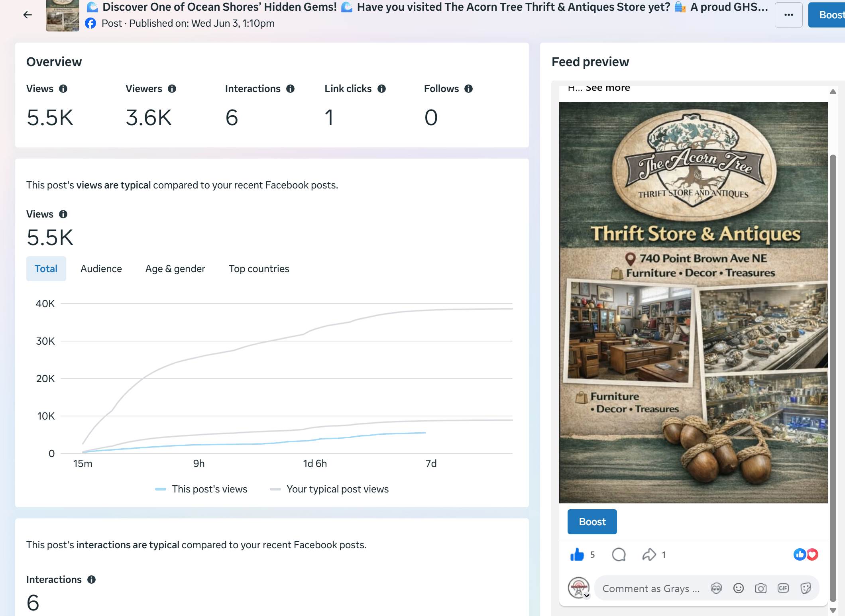Insert an avatar sticker in the comment
The width and height of the screenshot is (845, 616).
(x=716, y=588)
